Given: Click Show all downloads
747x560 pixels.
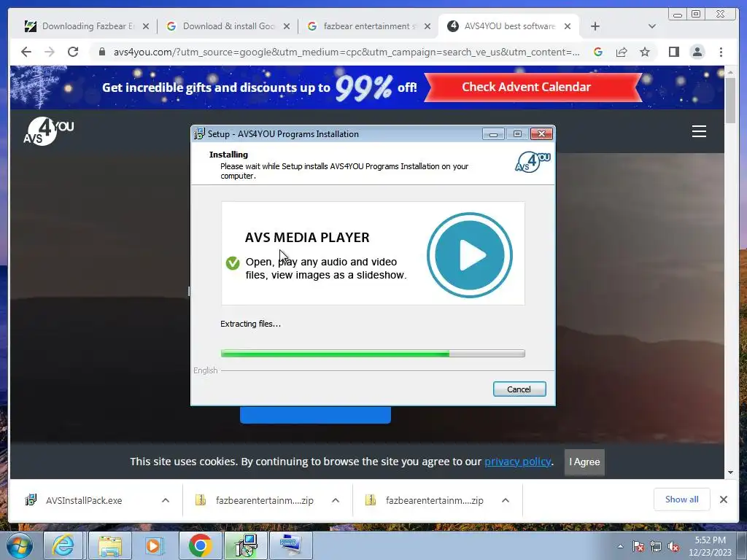Looking at the screenshot, I should coord(682,499).
